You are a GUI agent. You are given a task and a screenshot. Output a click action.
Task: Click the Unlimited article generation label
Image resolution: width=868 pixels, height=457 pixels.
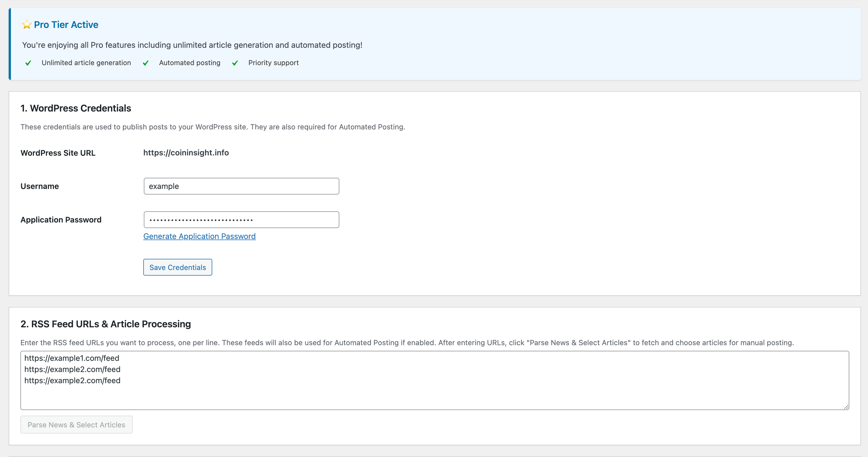tap(86, 63)
